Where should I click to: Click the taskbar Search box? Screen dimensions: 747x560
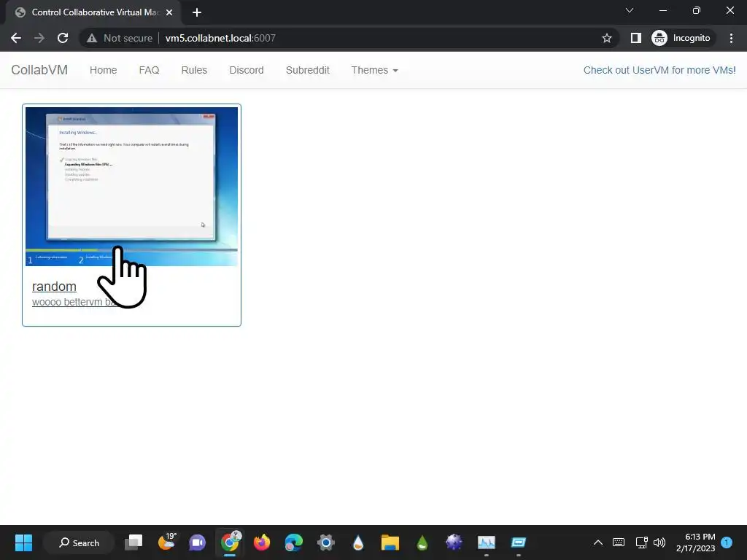(x=79, y=542)
